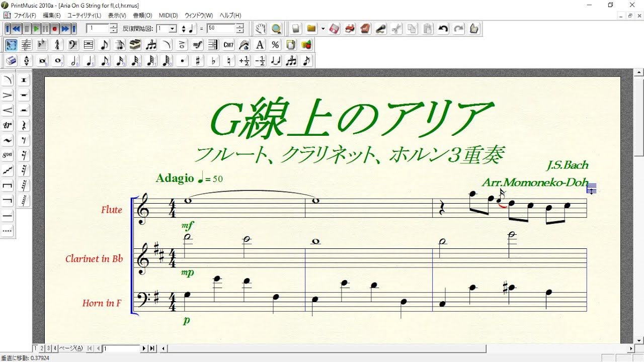
Task: Save the document with floppy disk icon
Action: point(335,29)
